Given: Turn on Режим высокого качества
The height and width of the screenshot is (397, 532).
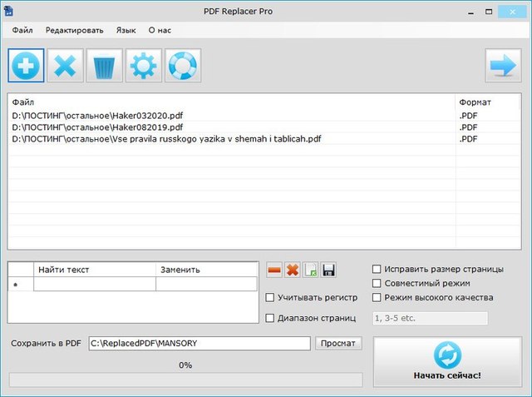Looking at the screenshot, I should coord(377,297).
